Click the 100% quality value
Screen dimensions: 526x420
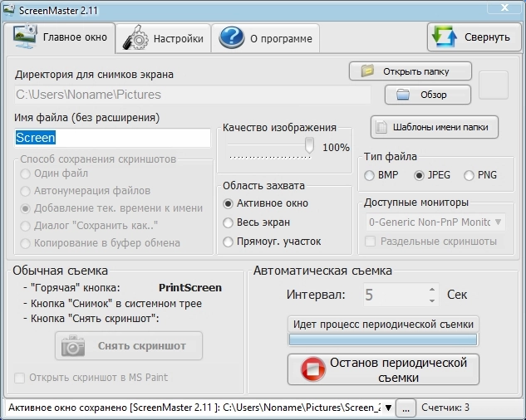[336, 147]
